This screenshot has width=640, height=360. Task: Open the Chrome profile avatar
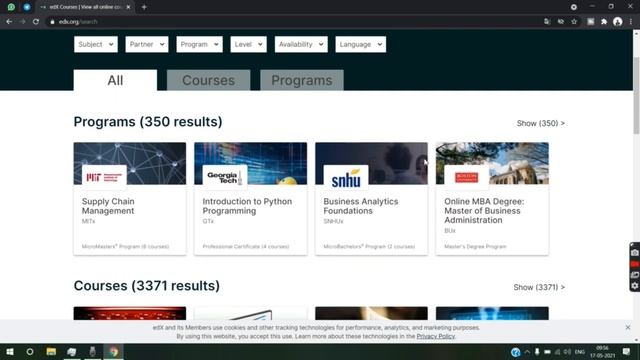[x=618, y=22]
